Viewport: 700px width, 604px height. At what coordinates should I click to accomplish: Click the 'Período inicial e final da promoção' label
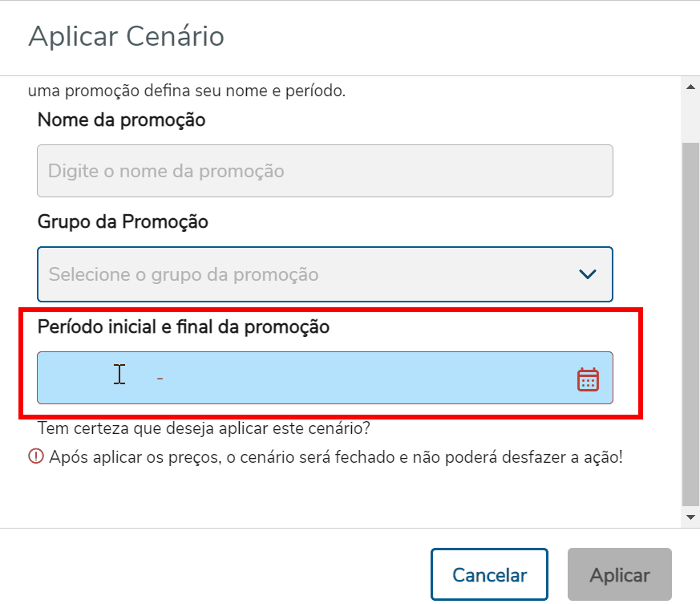pyautogui.click(x=184, y=326)
